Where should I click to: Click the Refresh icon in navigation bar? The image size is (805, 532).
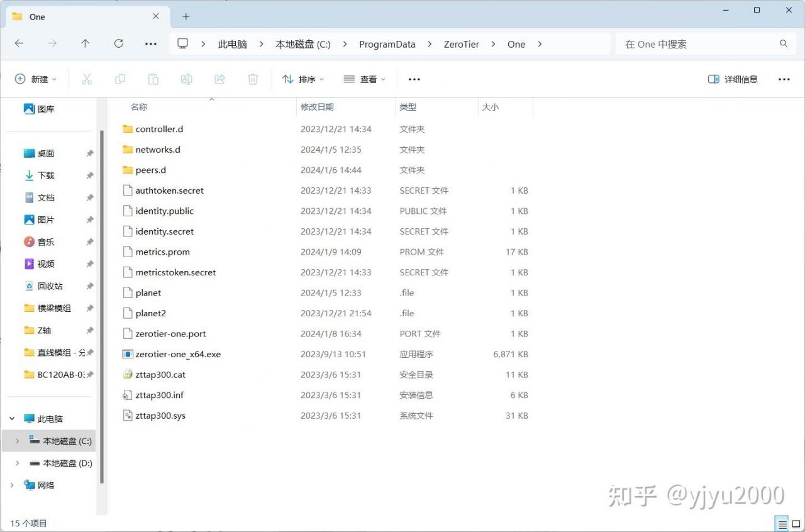pyautogui.click(x=119, y=43)
